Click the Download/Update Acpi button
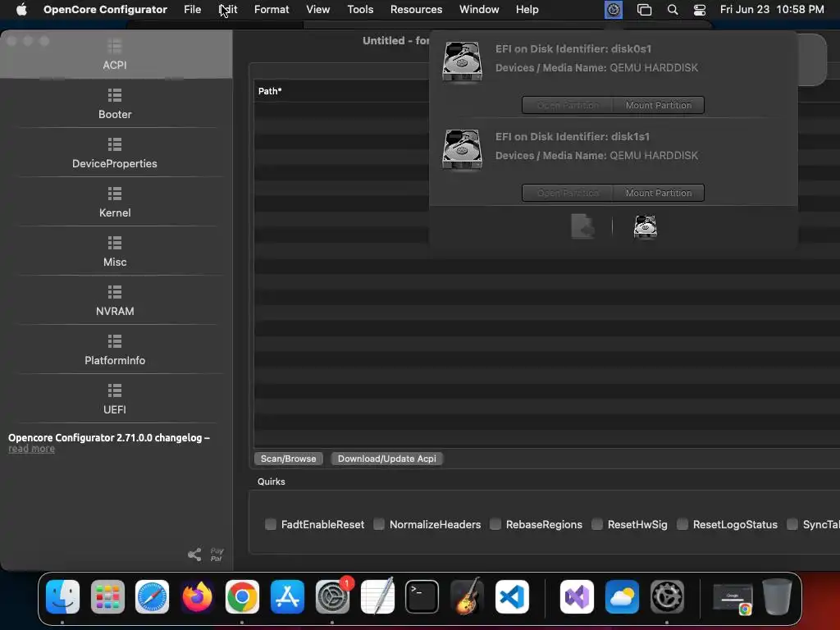Screen dimensions: 840x630 coord(387,459)
